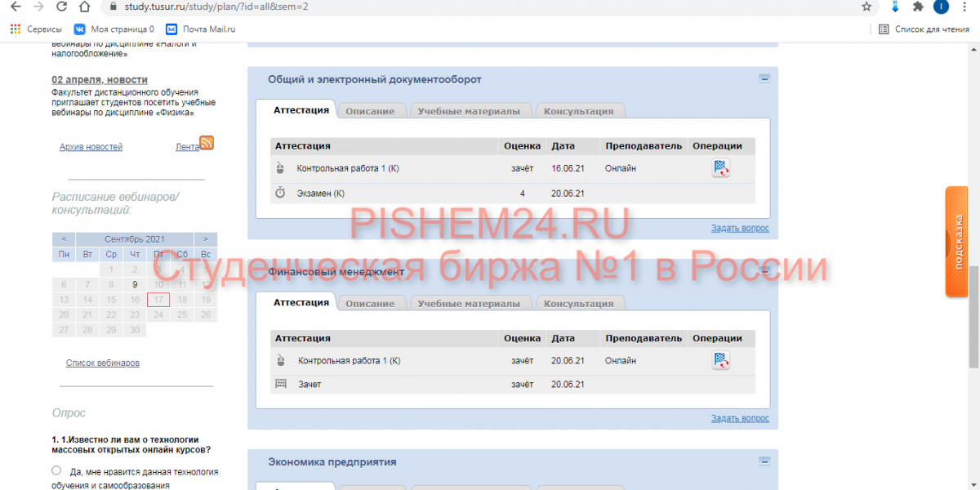Image resolution: width=980 pixels, height=490 pixels.
Task: Open Учебные материалы tab in Финансовый менеджмент
Action: pos(468,304)
